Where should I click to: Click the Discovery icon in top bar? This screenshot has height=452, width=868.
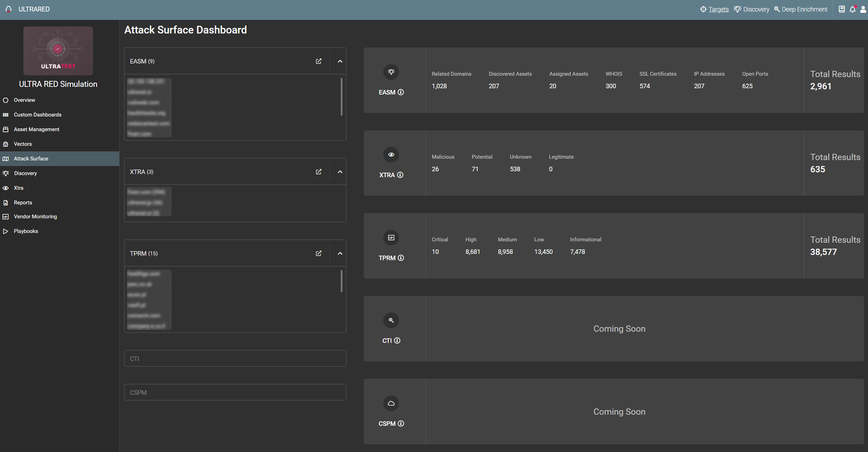(737, 9)
